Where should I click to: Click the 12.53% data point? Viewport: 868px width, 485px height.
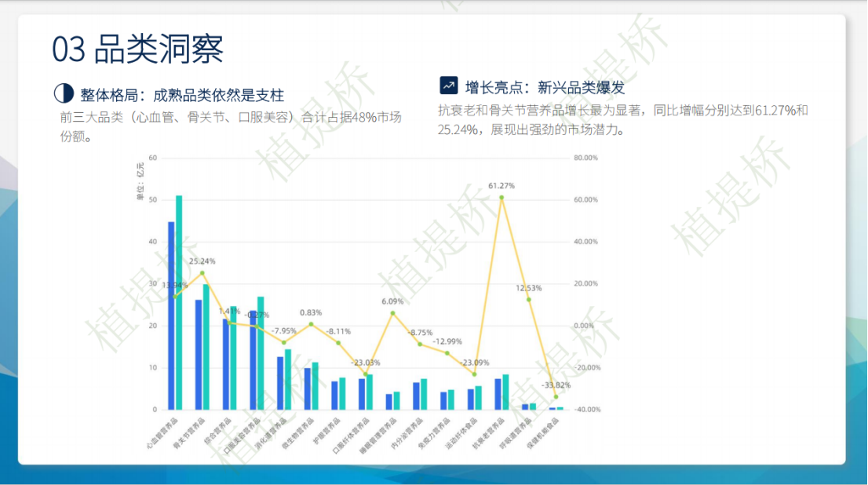(x=529, y=299)
